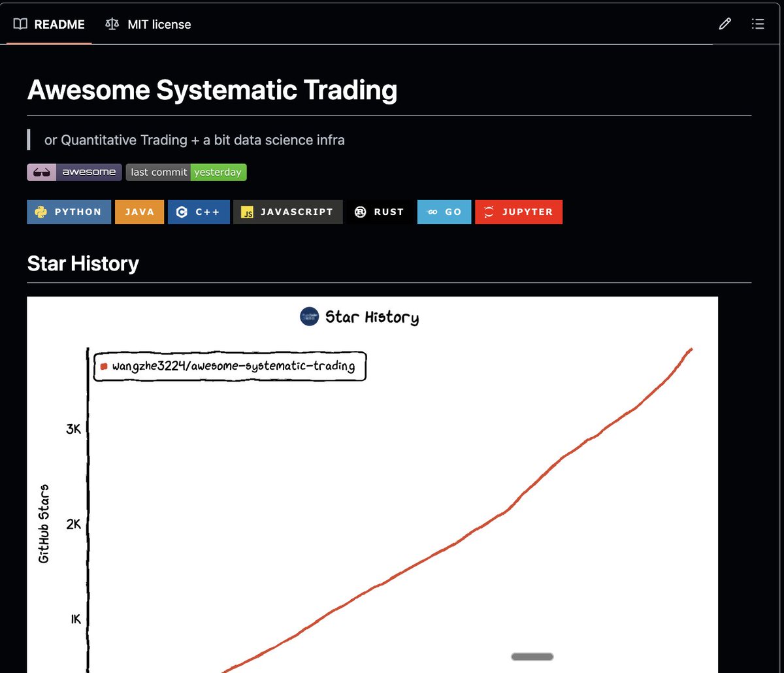Select the C++ language badge
The image size is (784, 673).
199,212
